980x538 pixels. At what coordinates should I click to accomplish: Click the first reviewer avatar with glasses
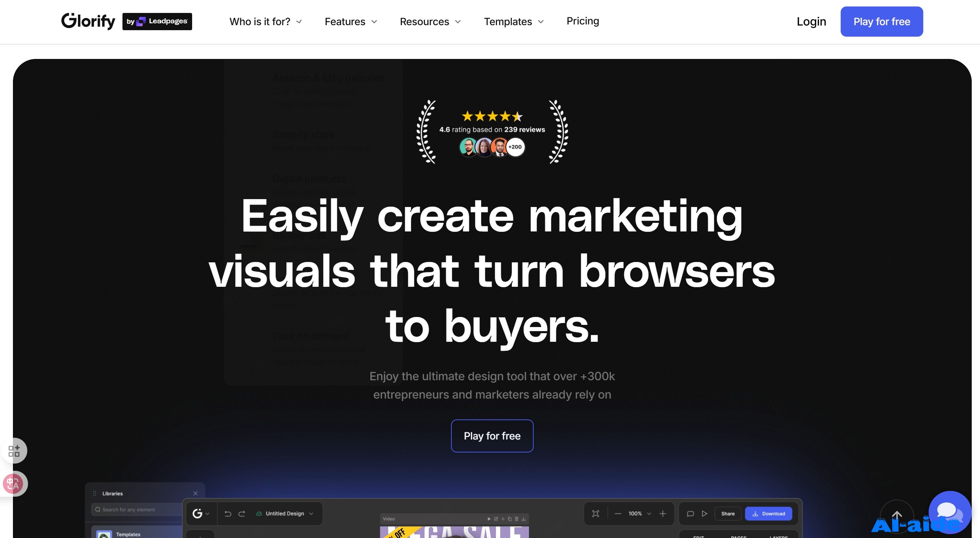(468, 147)
